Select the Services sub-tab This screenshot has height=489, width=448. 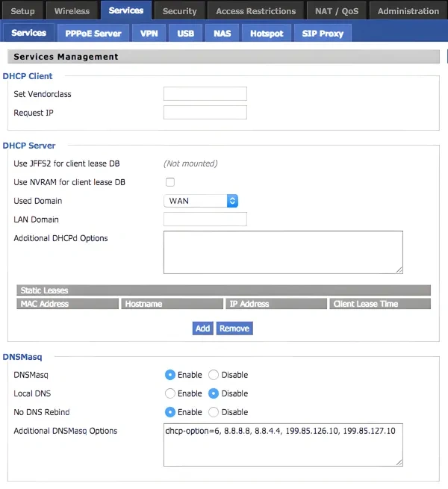coord(28,32)
